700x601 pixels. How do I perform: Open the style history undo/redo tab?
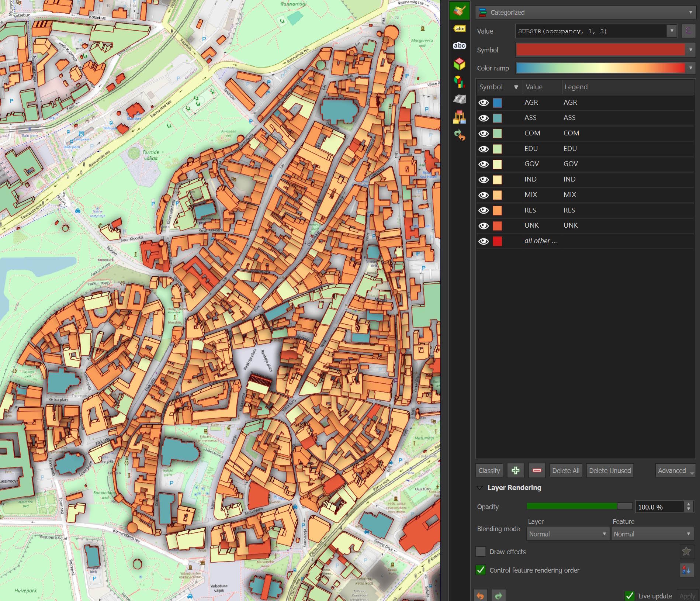pyautogui.click(x=459, y=135)
